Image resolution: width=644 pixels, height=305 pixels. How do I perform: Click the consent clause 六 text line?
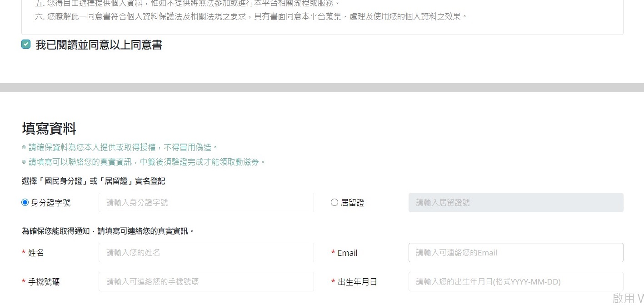click(x=251, y=16)
